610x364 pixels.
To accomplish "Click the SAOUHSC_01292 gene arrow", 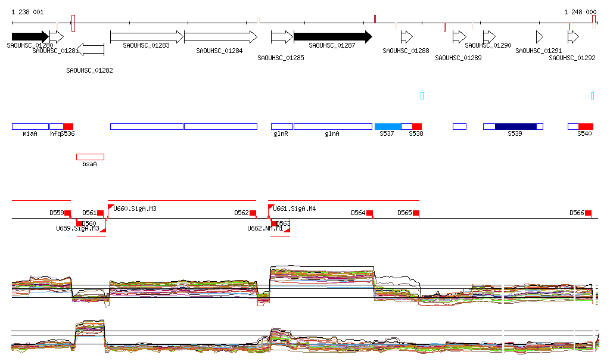I will click(x=574, y=37).
